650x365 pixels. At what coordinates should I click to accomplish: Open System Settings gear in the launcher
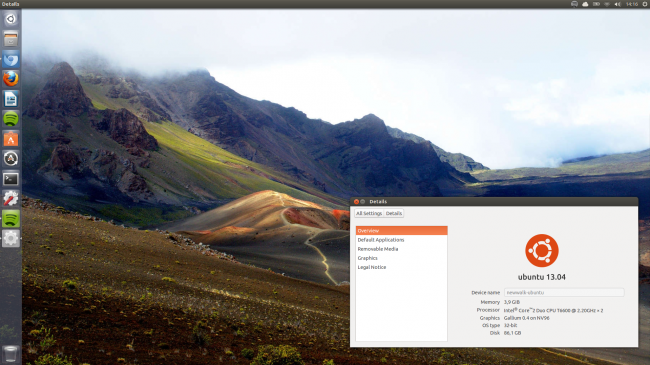click(x=11, y=238)
